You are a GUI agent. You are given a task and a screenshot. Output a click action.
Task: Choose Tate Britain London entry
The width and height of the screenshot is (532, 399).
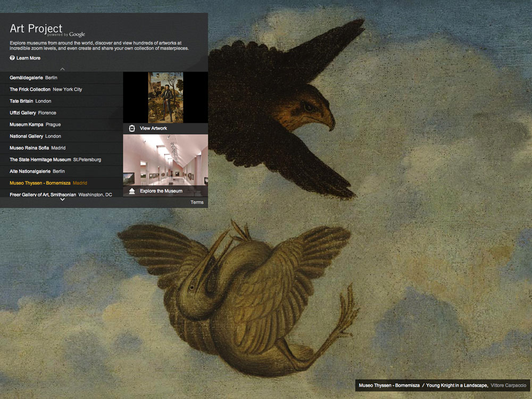click(x=61, y=101)
